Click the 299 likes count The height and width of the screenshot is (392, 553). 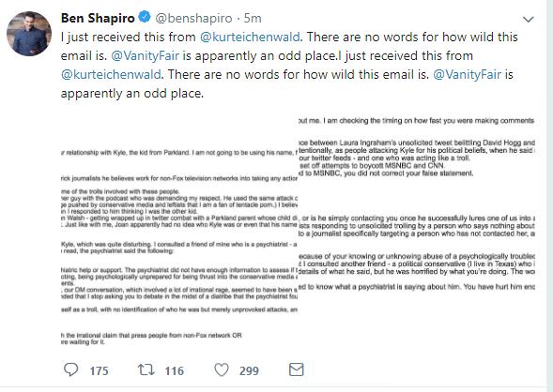tap(249, 370)
